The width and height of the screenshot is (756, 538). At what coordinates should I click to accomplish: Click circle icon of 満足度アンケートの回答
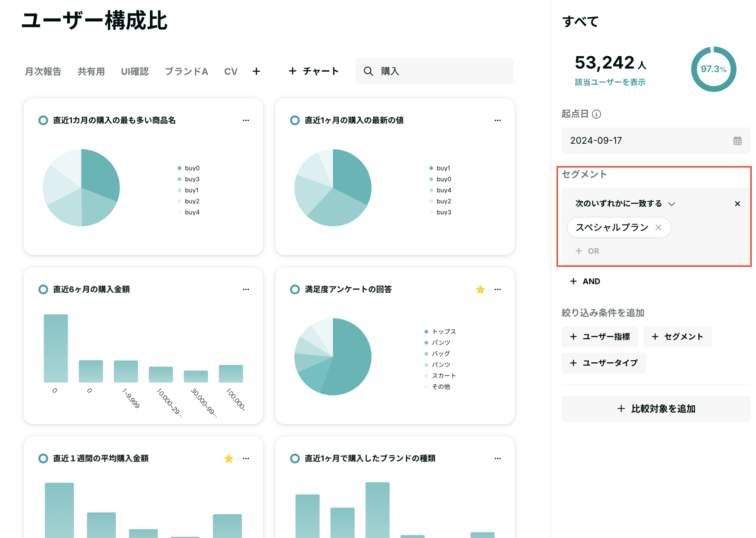click(295, 289)
